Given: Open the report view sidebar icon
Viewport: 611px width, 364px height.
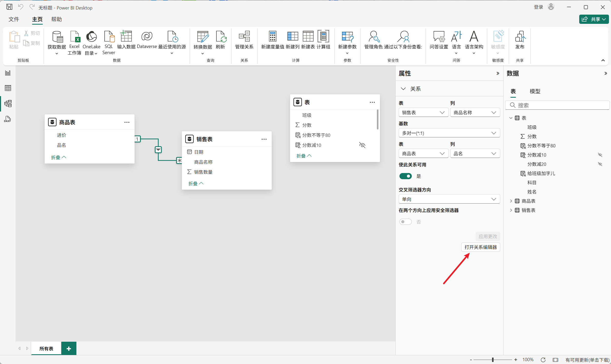Looking at the screenshot, I should click(8, 73).
